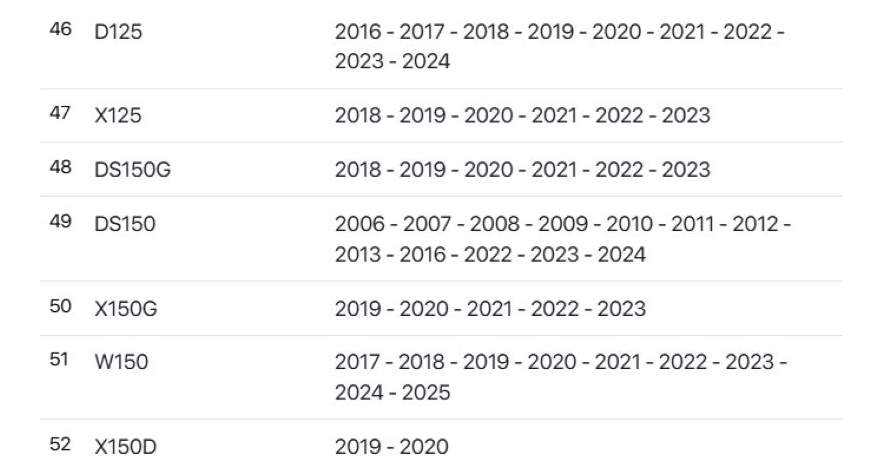Screen dimensions: 883x476
Task: Click row number 48
Action: [x=59, y=168]
